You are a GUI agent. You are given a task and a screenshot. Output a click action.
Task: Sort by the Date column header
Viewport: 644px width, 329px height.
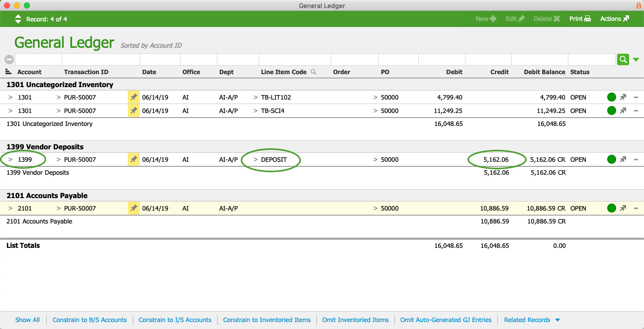click(x=149, y=72)
